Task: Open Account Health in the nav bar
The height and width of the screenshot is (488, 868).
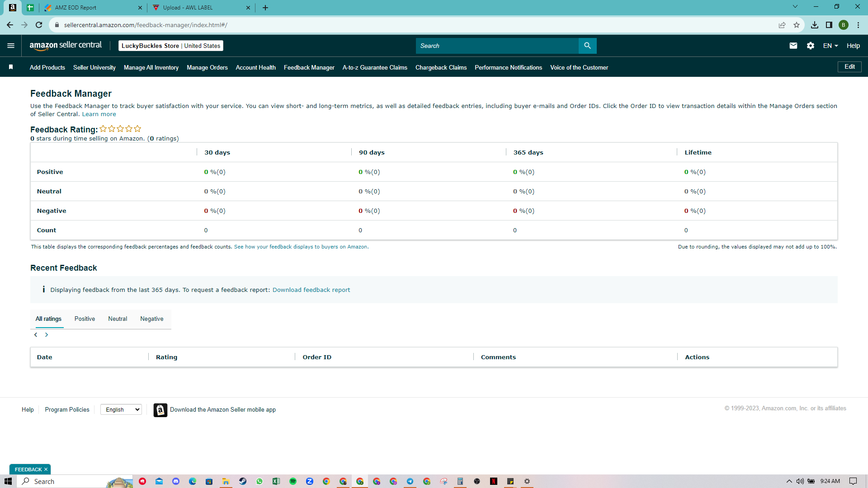Action: [x=256, y=67]
